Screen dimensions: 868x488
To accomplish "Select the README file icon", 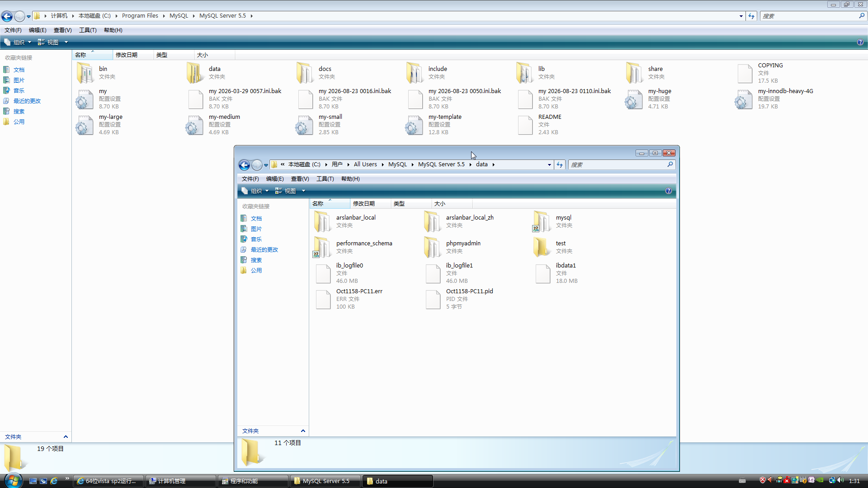I will tap(525, 125).
